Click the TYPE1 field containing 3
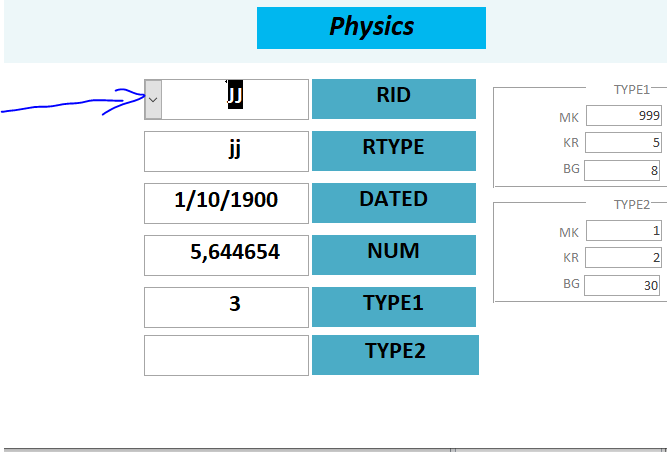The width and height of the screenshot is (667, 452). tap(226, 307)
